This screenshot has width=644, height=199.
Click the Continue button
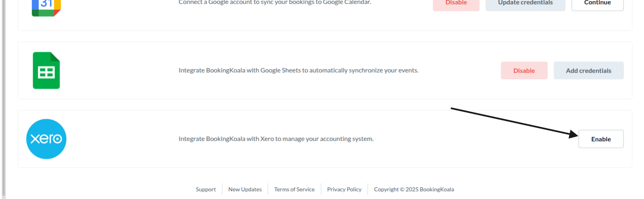pos(597,4)
